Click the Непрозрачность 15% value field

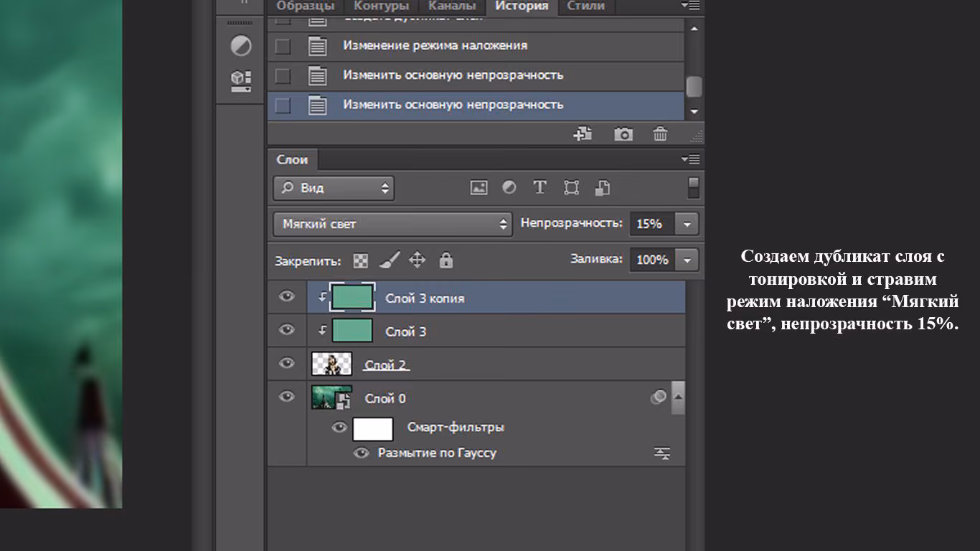point(653,224)
